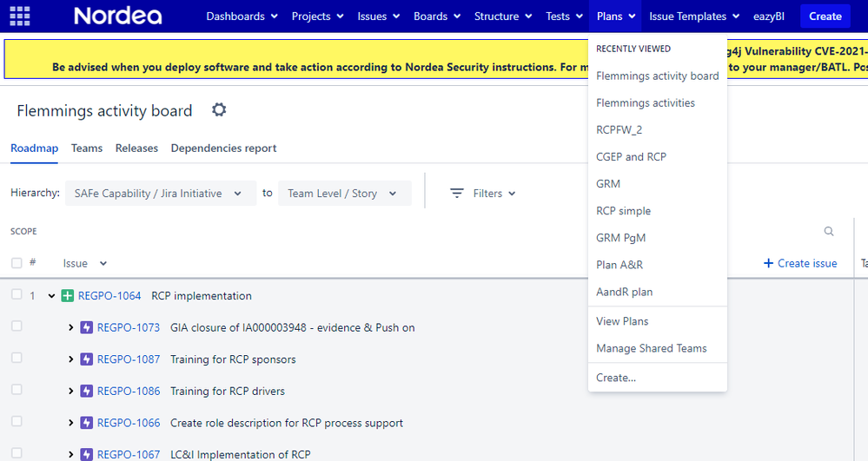The image size is (868, 461).
Task: Click the scope search magnifier icon
Action: [x=829, y=231]
